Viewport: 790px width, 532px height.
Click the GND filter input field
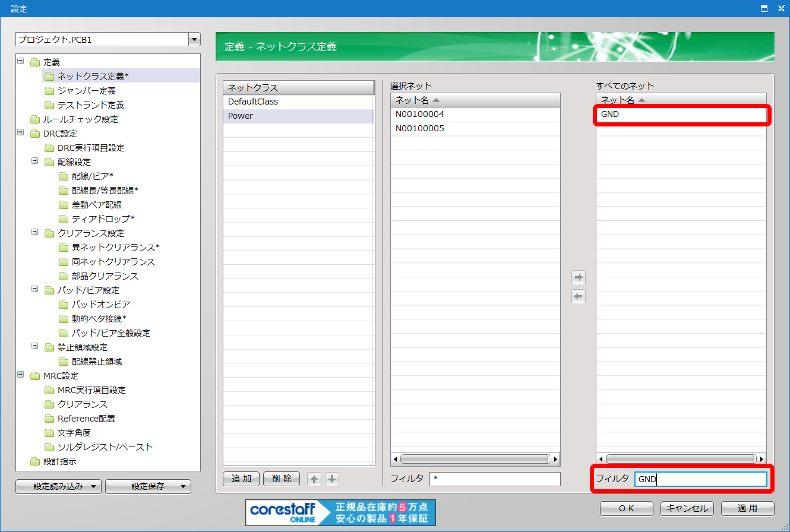[700, 479]
